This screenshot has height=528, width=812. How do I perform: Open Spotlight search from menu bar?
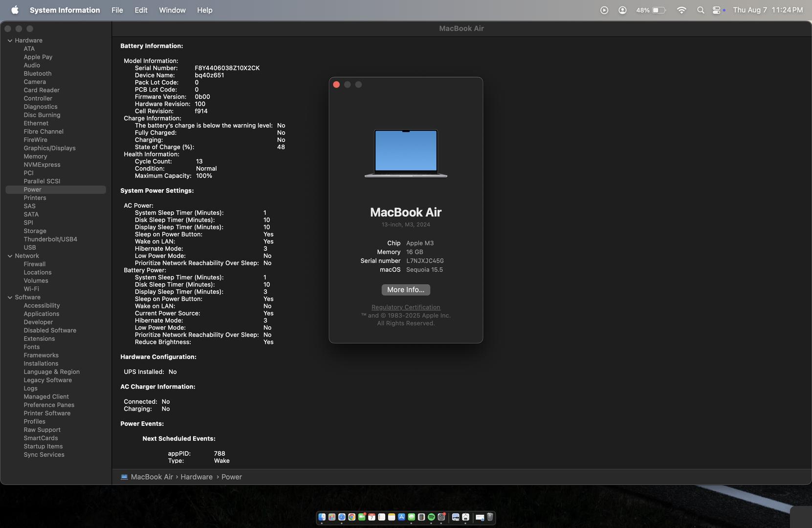click(701, 10)
